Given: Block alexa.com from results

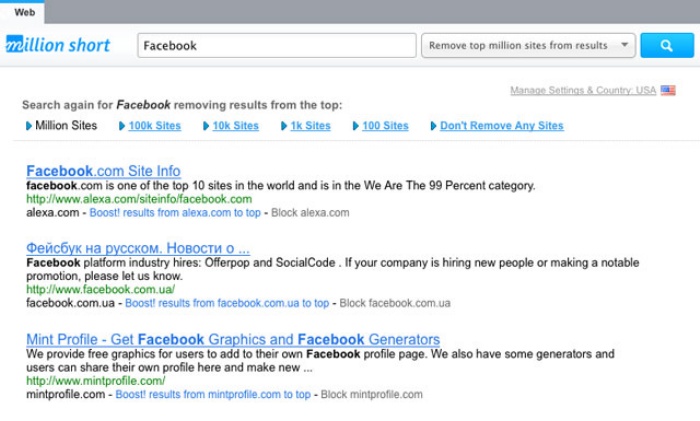Looking at the screenshot, I should [x=310, y=213].
